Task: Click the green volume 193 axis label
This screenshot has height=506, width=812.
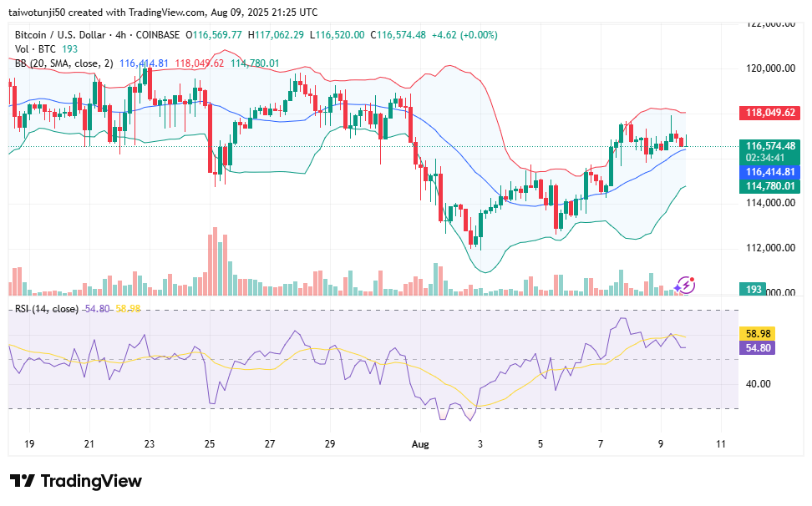Action: pos(753,289)
